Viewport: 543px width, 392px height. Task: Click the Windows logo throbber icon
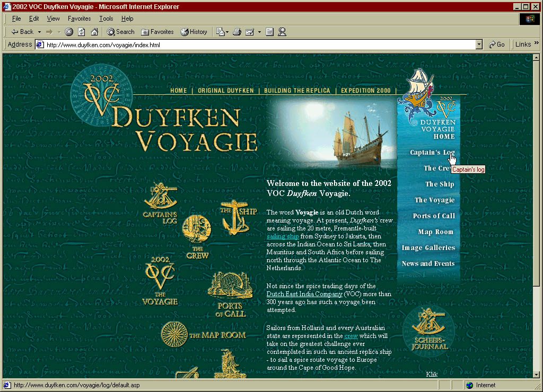530,19
